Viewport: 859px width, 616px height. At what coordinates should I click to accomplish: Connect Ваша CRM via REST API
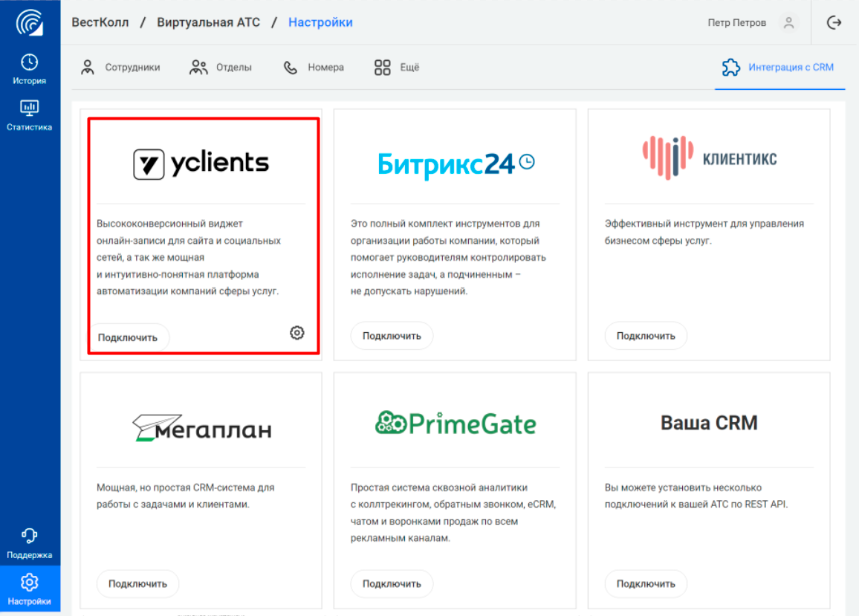pos(646,583)
